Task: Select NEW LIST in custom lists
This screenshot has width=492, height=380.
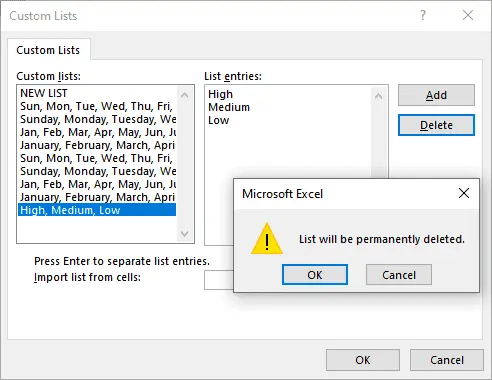Action: coord(97,93)
